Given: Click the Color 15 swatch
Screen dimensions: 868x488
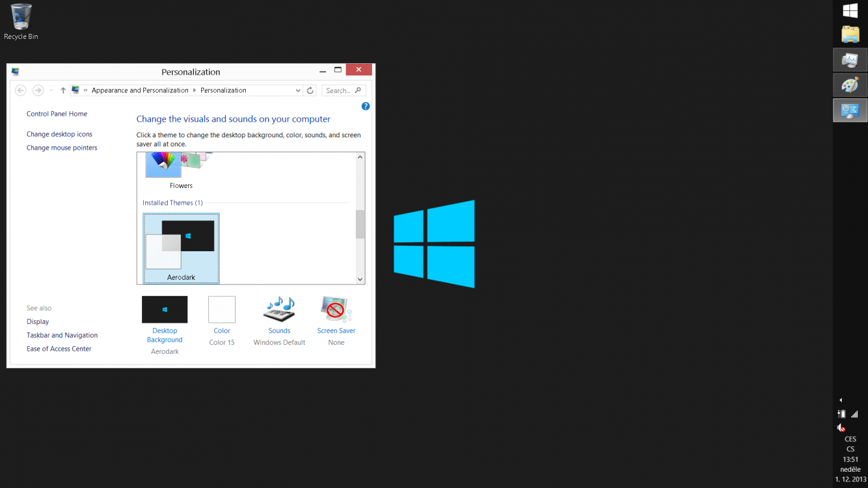Looking at the screenshot, I should 222,310.
